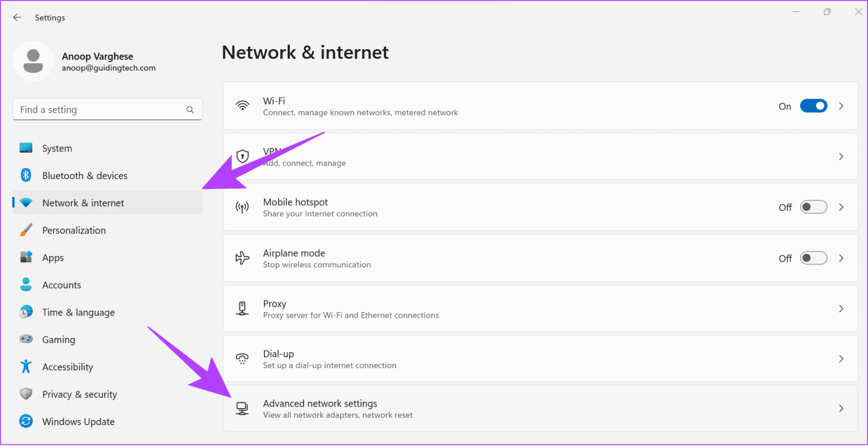Click the Anoop Varghese profile picture

tap(33, 60)
